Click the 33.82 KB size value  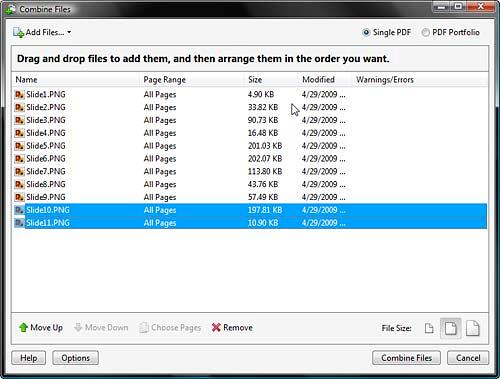click(263, 107)
